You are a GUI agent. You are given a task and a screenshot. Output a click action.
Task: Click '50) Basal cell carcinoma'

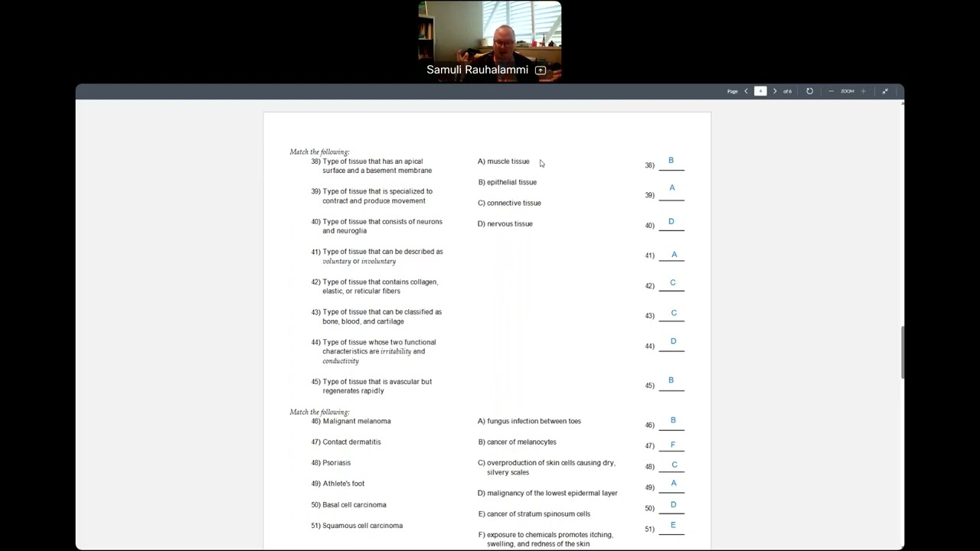click(348, 504)
